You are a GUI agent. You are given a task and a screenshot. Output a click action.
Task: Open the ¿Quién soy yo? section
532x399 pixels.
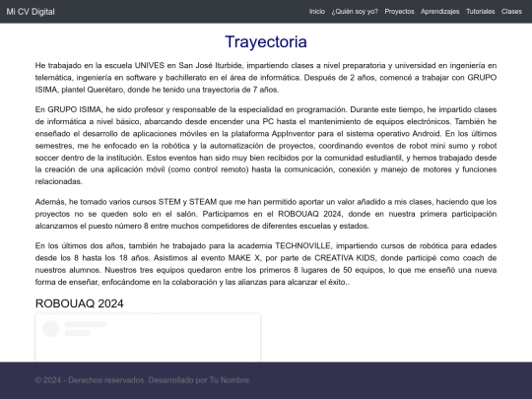click(355, 12)
